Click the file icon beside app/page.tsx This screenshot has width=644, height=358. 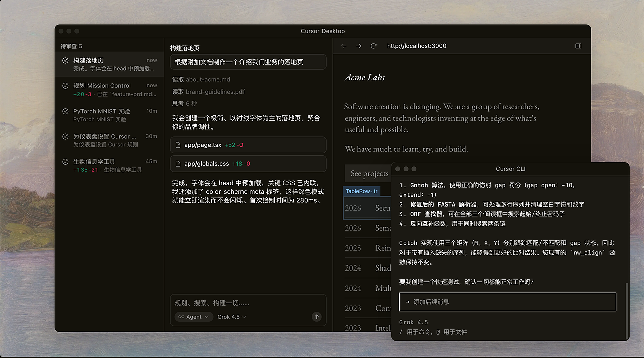(178, 145)
